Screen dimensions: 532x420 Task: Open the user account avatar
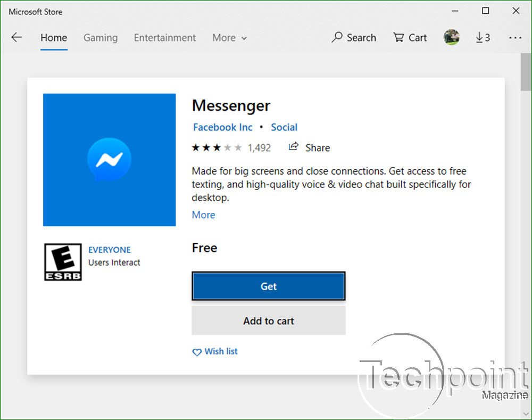(451, 37)
